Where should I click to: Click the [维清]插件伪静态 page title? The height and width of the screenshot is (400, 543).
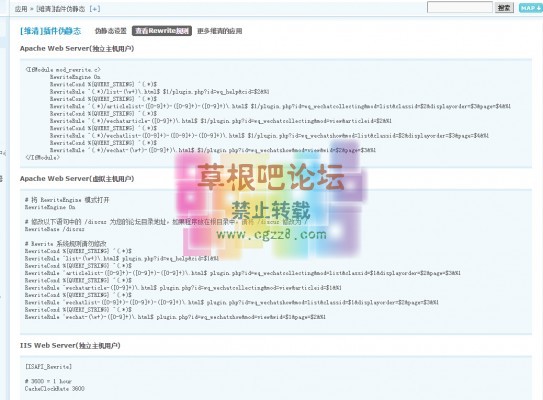click(51, 31)
